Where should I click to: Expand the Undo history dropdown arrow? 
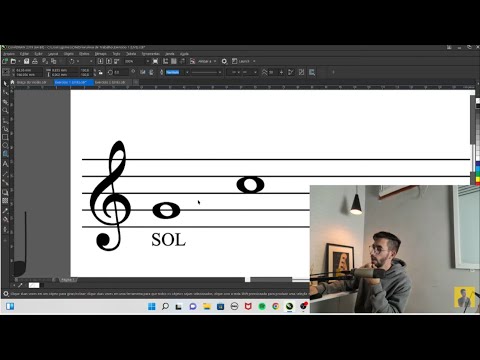coord(78,61)
